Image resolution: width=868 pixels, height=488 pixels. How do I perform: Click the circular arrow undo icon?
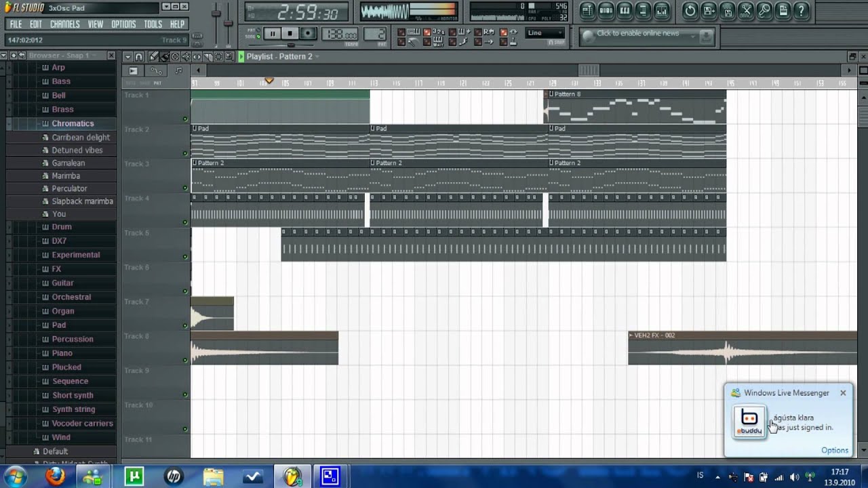(690, 10)
